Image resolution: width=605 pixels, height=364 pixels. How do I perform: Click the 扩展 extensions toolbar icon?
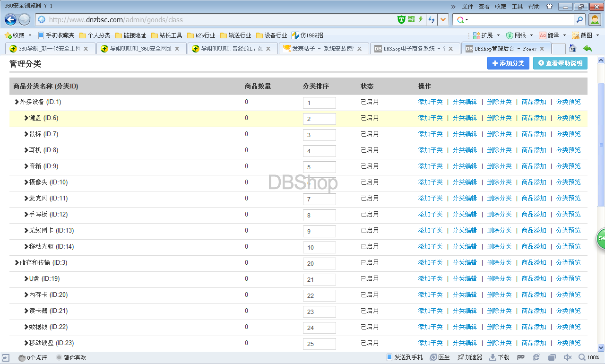coord(483,35)
